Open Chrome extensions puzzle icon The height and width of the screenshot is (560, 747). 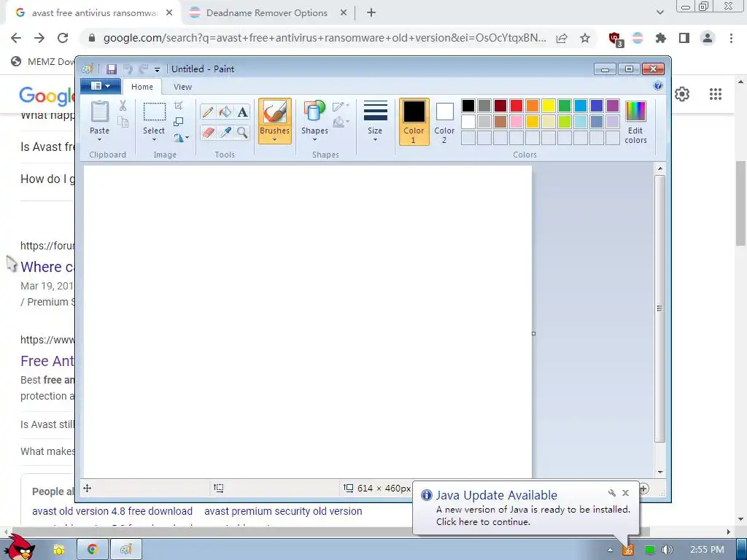(x=661, y=38)
